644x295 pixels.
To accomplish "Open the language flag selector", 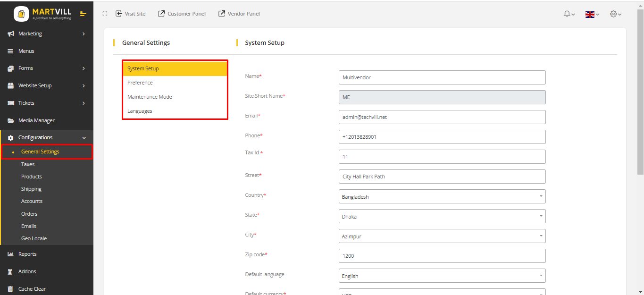I will point(592,14).
